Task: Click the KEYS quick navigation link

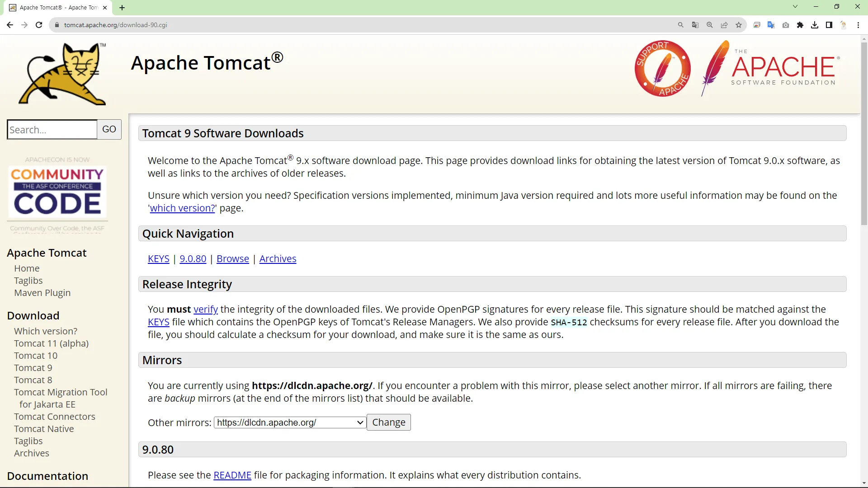Action: [x=158, y=259]
